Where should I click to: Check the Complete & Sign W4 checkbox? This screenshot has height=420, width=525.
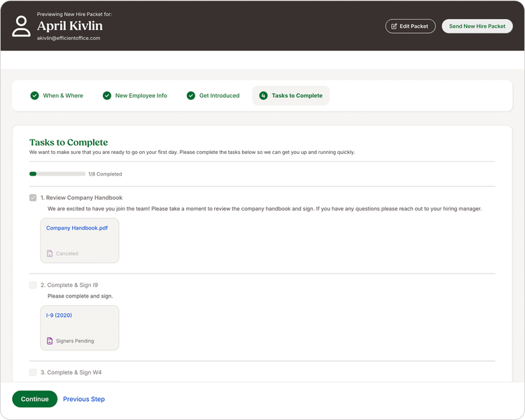(33, 372)
